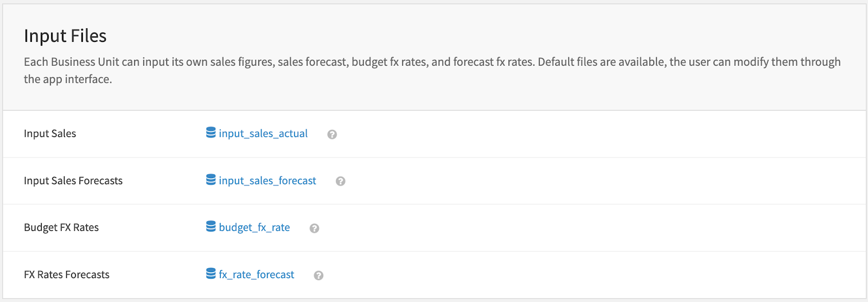Click empty space right of input_sales_actual help icon
Viewport: 868px width, 302px height.
542,134
